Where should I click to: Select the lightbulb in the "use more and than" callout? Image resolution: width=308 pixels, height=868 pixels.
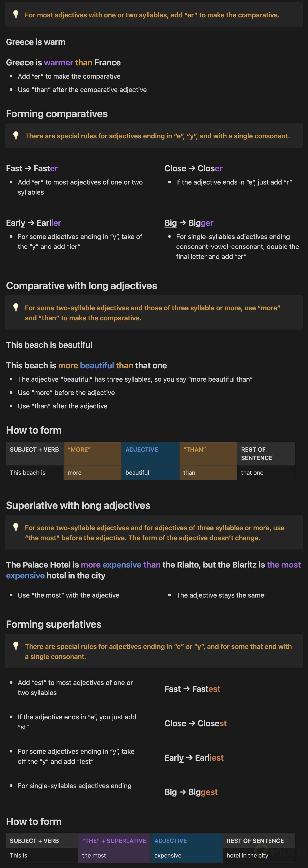pyautogui.click(x=16, y=307)
